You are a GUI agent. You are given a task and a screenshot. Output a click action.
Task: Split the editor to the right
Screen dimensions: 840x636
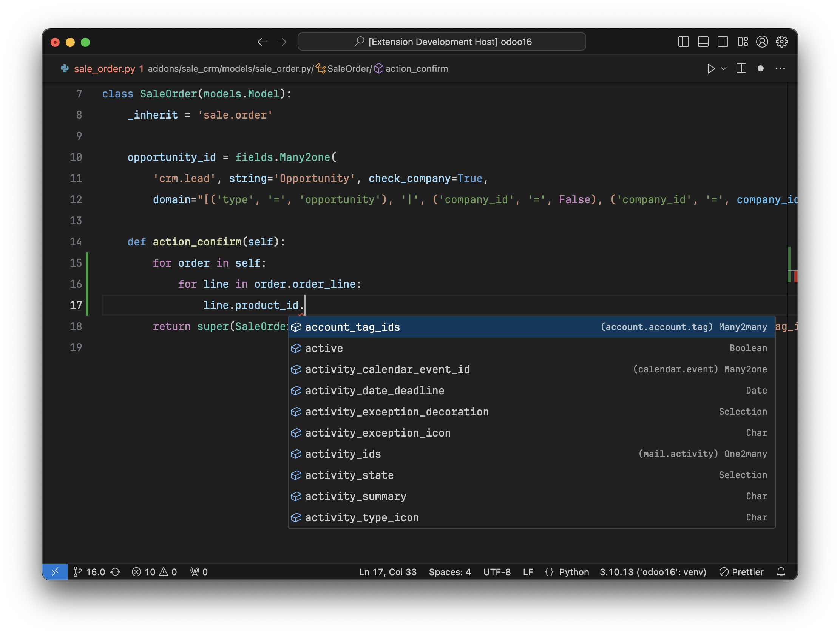[x=741, y=69]
